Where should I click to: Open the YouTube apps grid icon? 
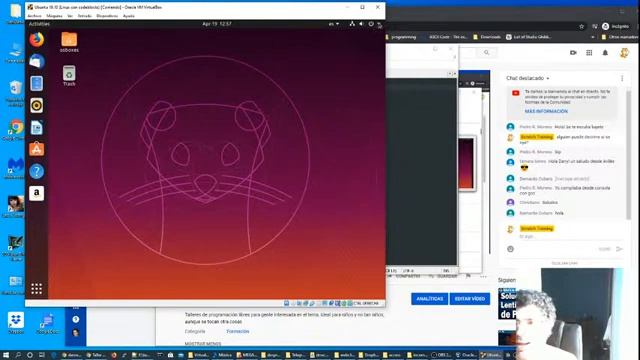click(589, 53)
